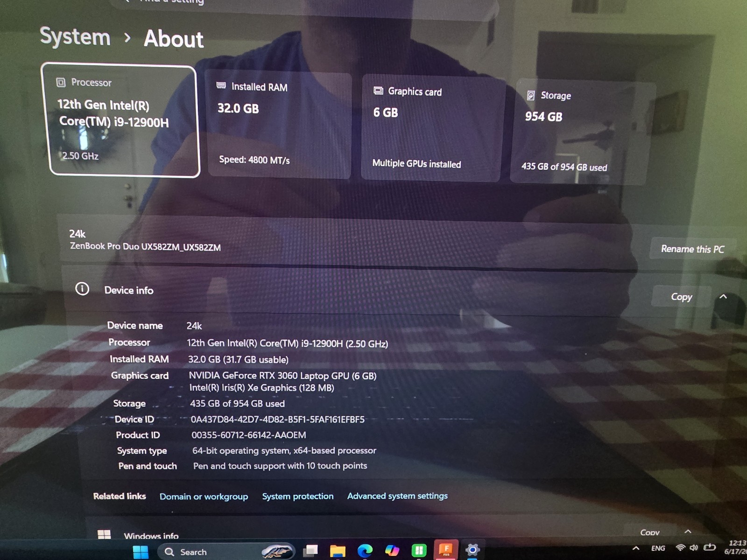The width and height of the screenshot is (747, 560).
Task: Open Wi-Fi network settings in tray
Action: coord(681,548)
